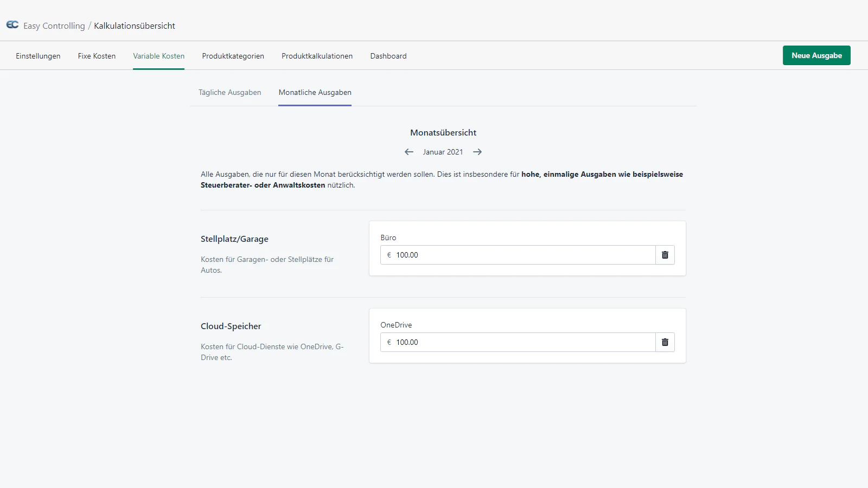Click the Kalkulationsübersicht page title
Image resolution: width=868 pixels, height=488 pixels.
pyautogui.click(x=135, y=26)
